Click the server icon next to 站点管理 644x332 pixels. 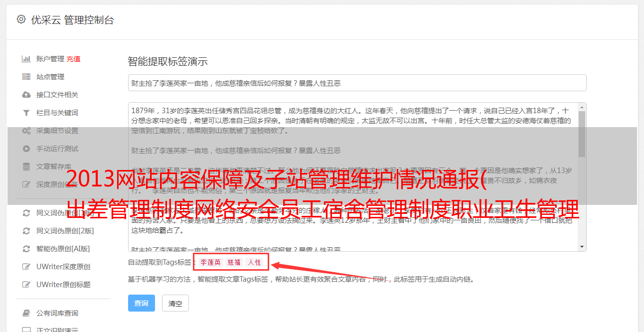26,77
